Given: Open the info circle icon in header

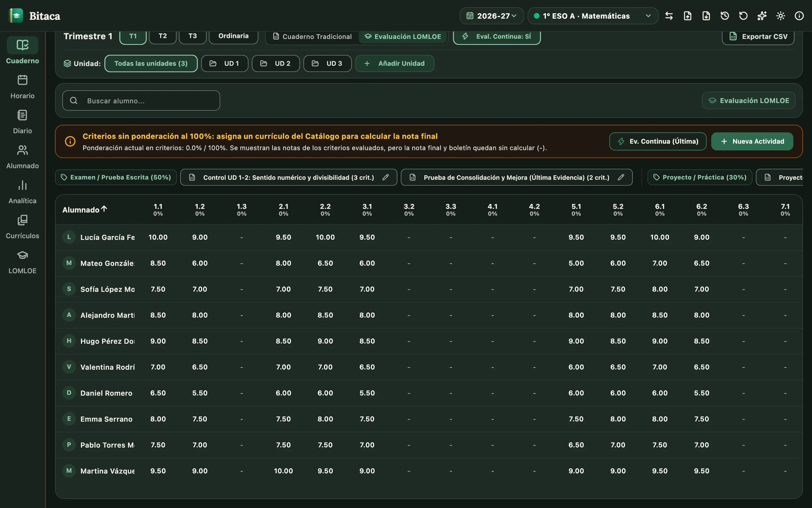Looking at the screenshot, I should 799,16.
